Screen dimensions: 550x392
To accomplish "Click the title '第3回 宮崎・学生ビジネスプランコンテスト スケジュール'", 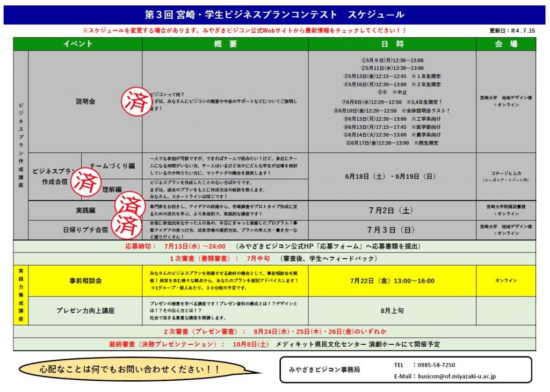I will click(274, 14).
